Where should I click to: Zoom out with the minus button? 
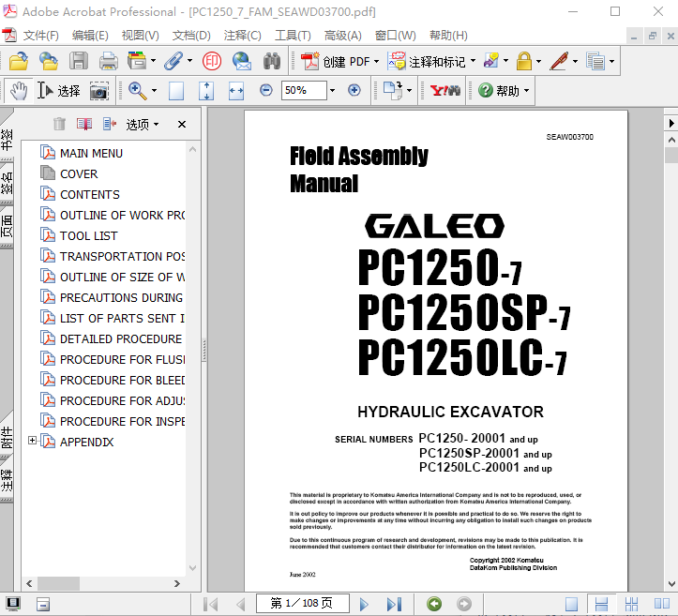266,90
